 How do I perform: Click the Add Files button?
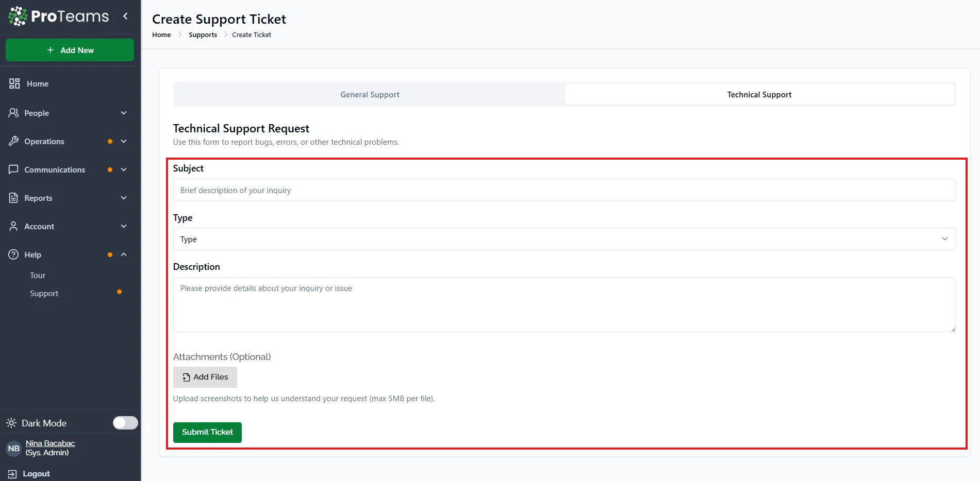pyautogui.click(x=205, y=377)
